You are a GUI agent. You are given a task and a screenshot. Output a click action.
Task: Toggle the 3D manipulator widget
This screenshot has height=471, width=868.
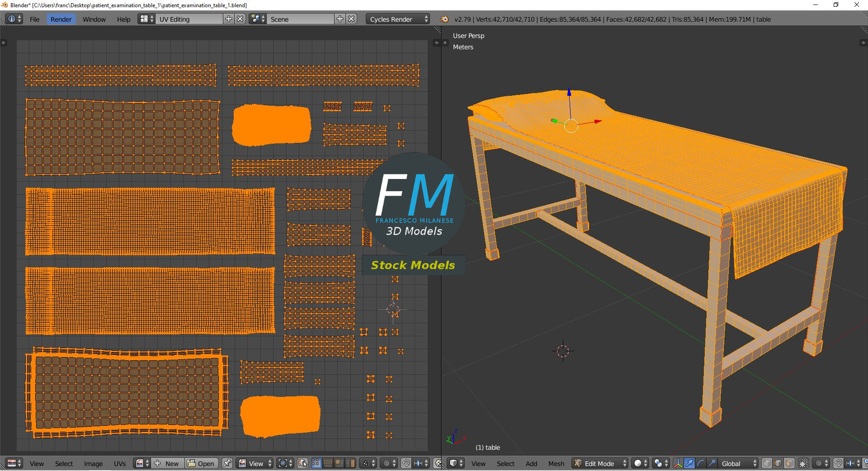pyautogui.click(x=678, y=463)
